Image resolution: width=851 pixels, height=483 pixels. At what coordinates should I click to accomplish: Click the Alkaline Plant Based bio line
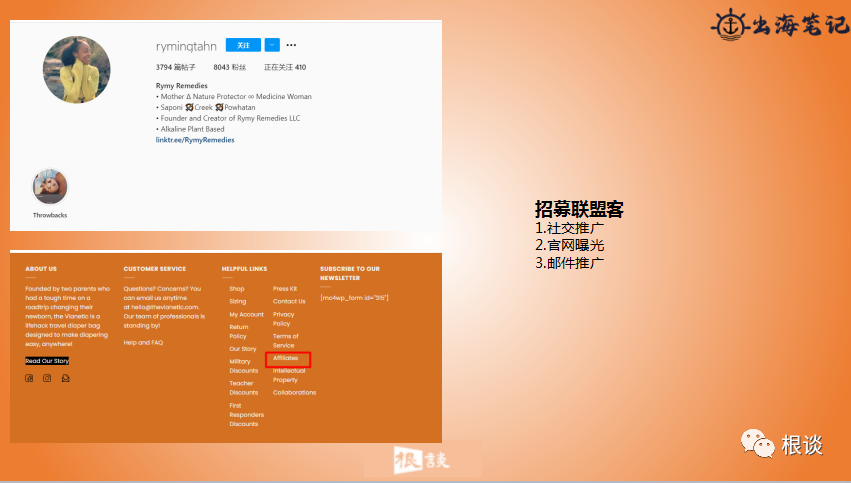190,129
